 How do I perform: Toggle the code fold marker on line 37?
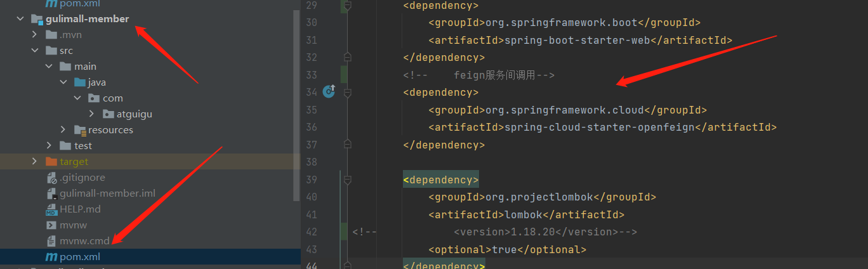point(347,145)
